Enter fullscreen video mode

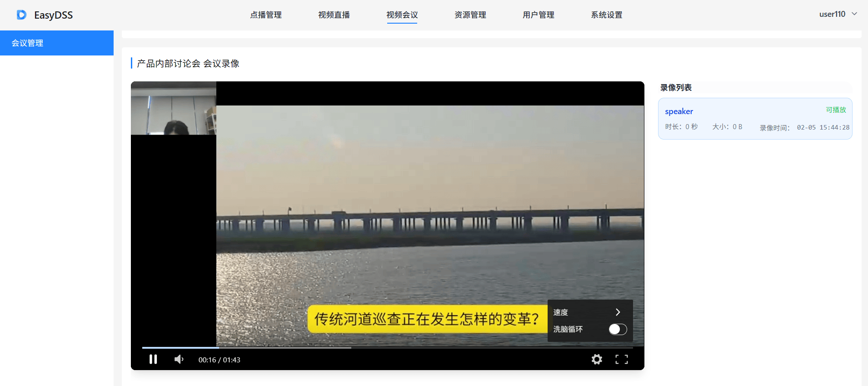click(622, 359)
